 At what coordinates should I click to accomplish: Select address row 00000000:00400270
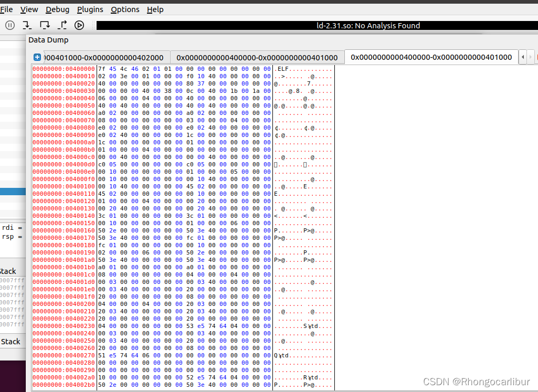[x=64, y=355]
